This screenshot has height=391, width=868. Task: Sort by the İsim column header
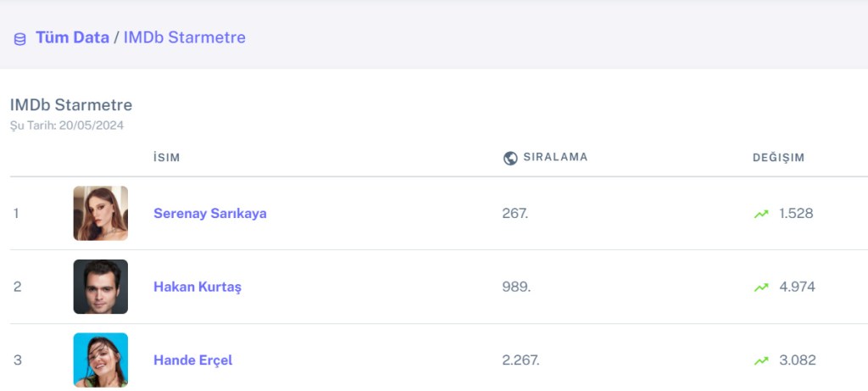(166, 158)
